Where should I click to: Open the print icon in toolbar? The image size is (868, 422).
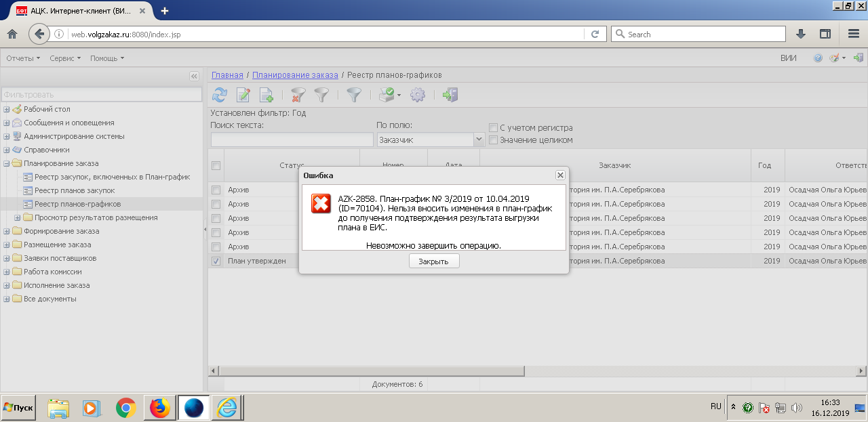(x=386, y=96)
